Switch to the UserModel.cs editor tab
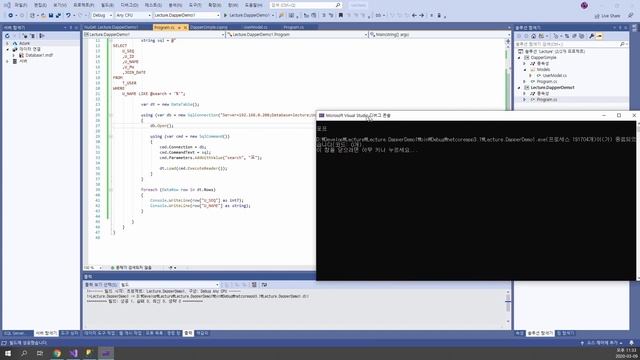This screenshot has height=360, width=640. pos(256,27)
